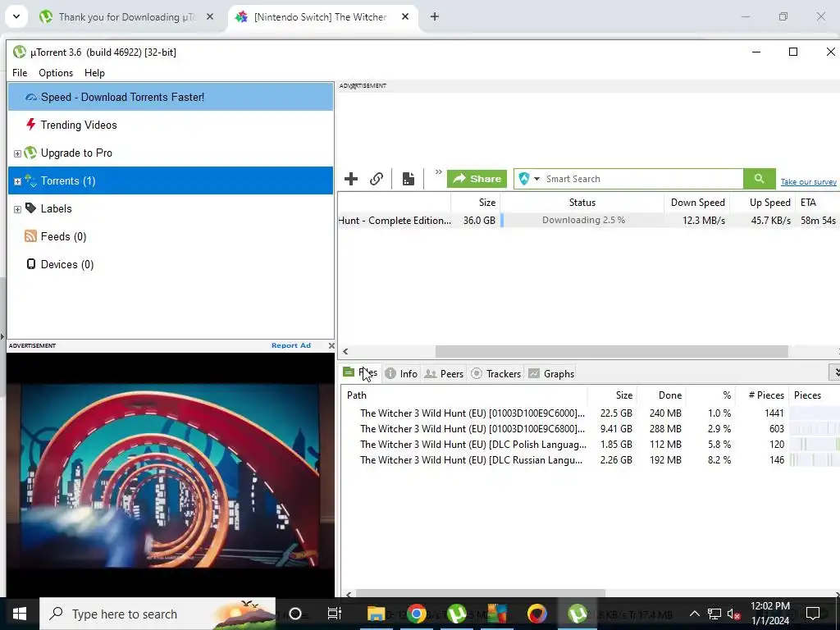Click the Add Torrent plus icon
840x630 pixels.
pos(351,178)
